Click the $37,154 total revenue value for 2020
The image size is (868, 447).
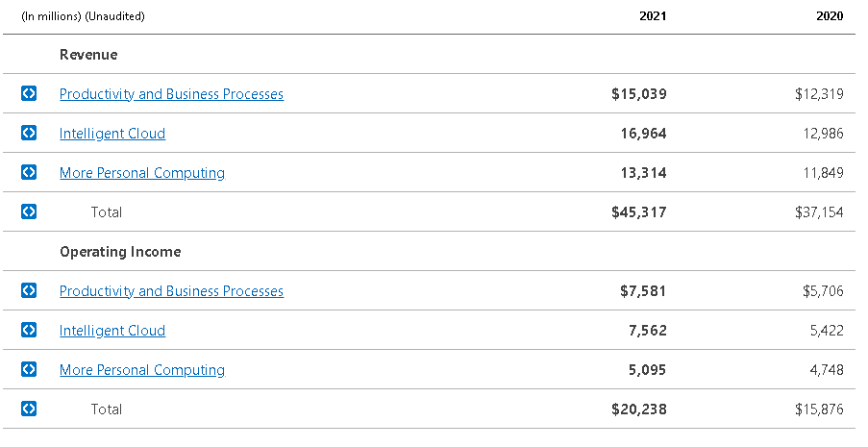click(819, 212)
